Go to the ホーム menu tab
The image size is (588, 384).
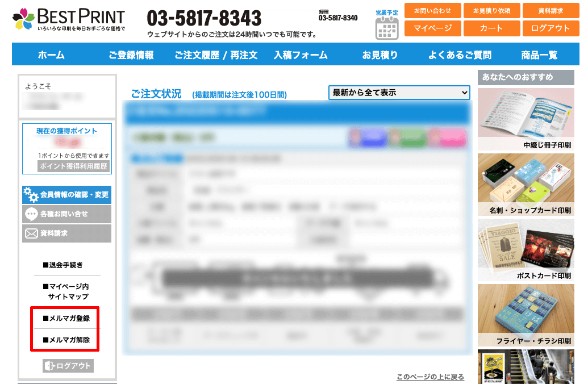pyautogui.click(x=51, y=55)
